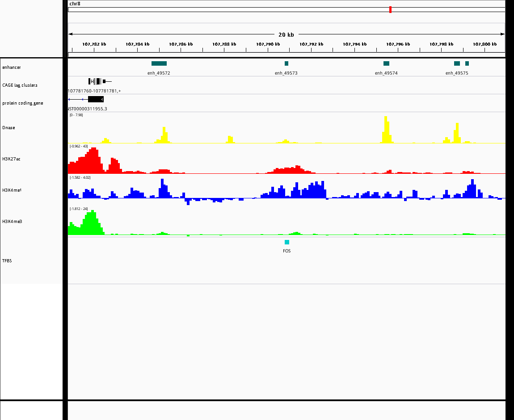Click the FOS transcription factor binding site
The height and width of the screenshot is (420, 514).
(287, 242)
